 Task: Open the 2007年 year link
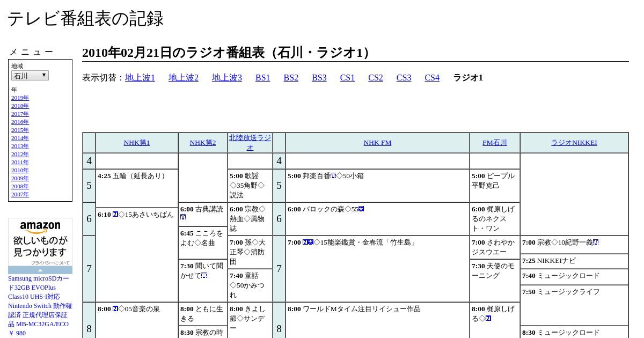[20, 195]
